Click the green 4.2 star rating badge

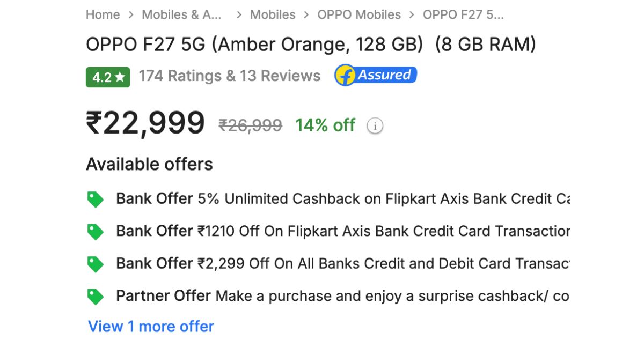coord(108,77)
